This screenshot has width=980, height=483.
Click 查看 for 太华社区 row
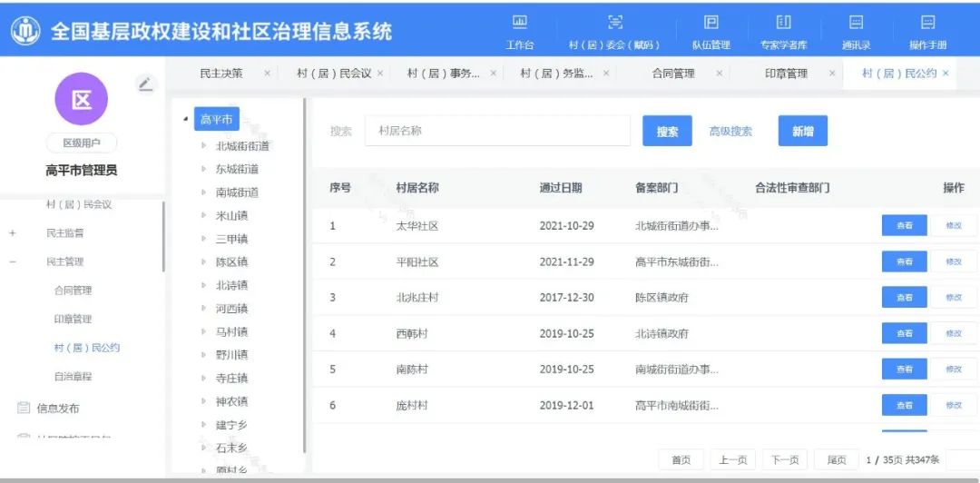pos(904,225)
